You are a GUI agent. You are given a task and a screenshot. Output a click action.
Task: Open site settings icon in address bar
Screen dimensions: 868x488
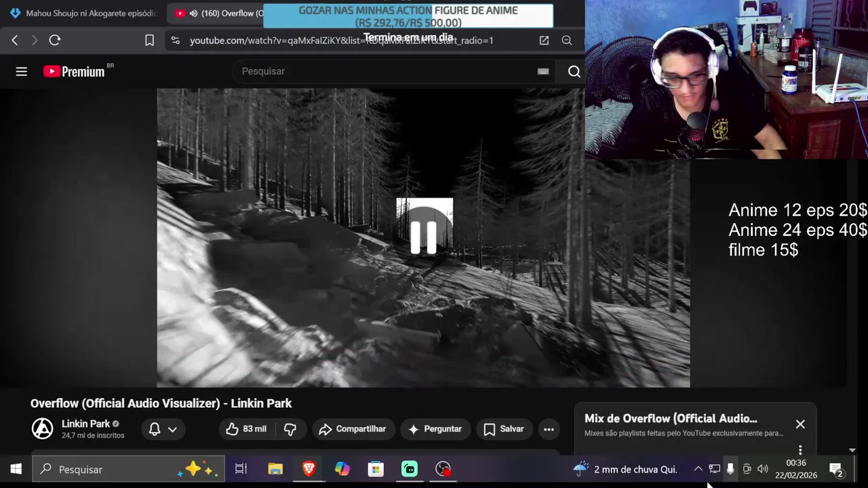176,41
